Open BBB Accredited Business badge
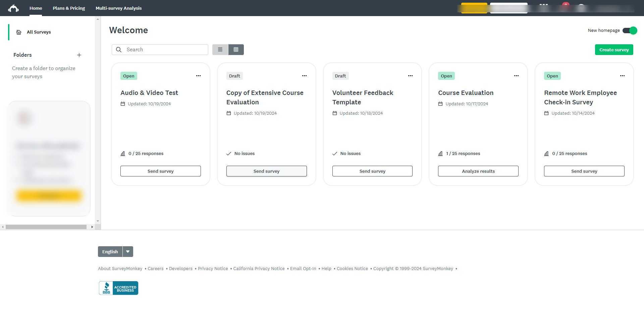Screen dimensions: 644x317 [x=118, y=288]
